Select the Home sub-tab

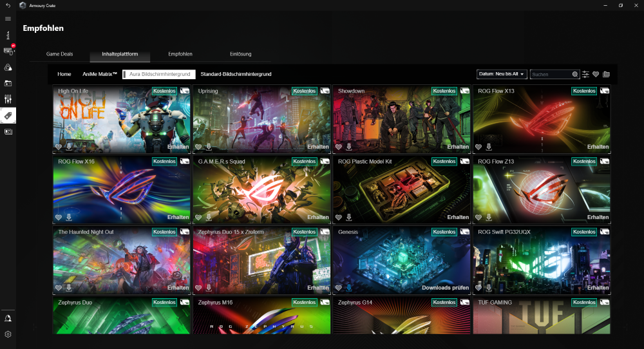[x=64, y=74]
